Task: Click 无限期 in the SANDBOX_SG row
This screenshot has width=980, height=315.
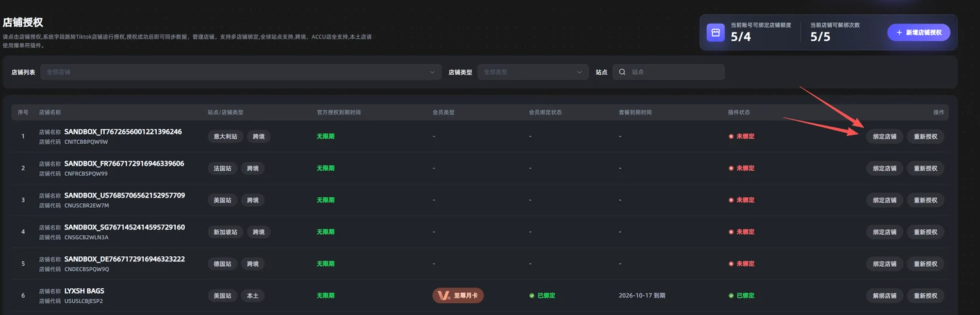Action: (x=325, y=232)
